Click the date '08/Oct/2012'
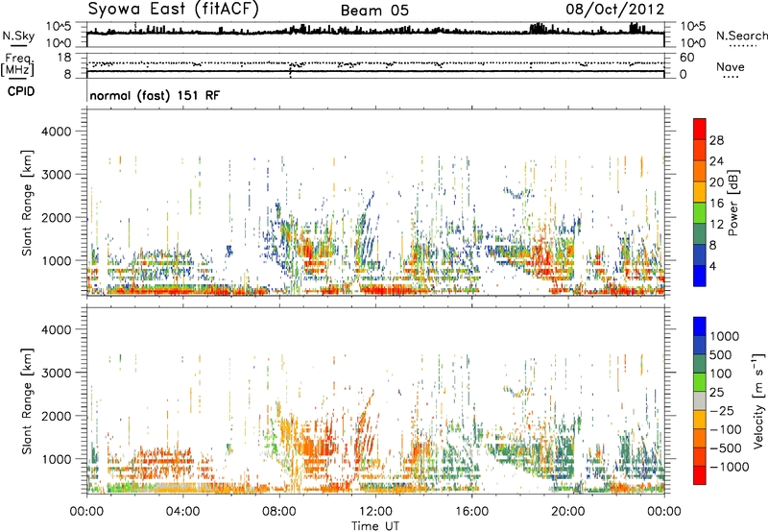Screen dimensions: 768x532 [x=615, y=9]
